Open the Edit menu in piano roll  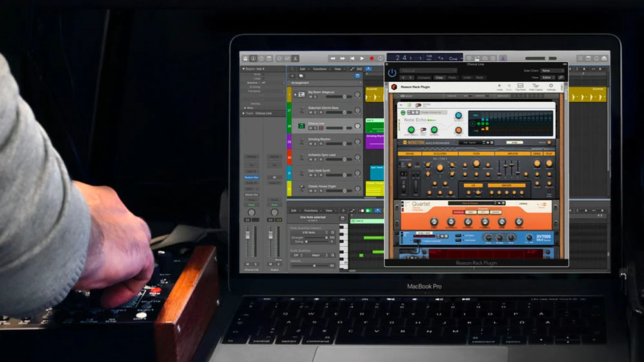point(294,211)
